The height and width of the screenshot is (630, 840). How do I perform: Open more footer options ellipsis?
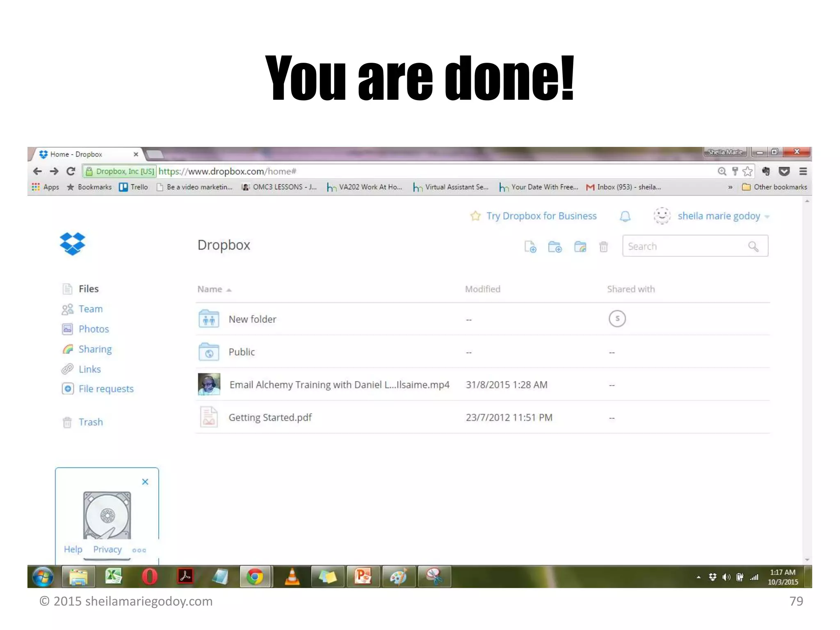click(x=139, y=550)
